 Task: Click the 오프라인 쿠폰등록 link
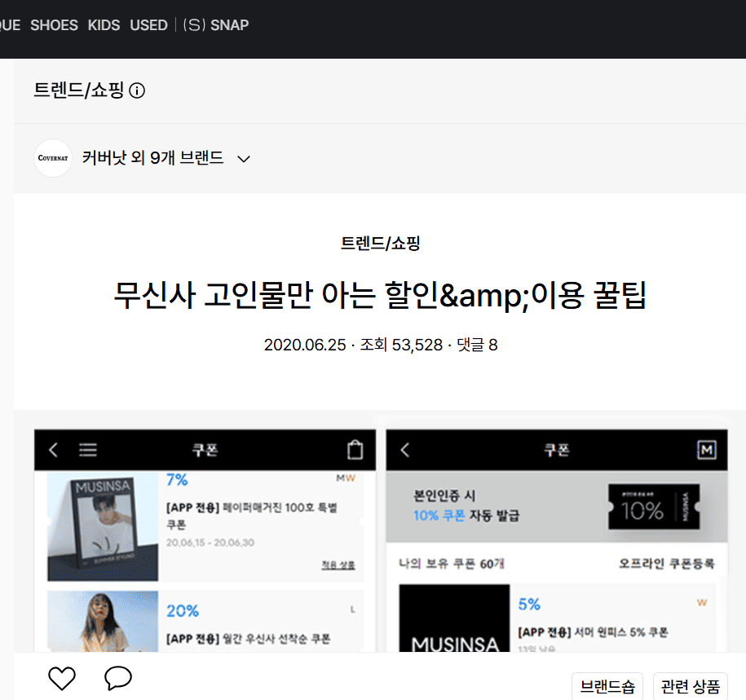(x=667, y=564)
